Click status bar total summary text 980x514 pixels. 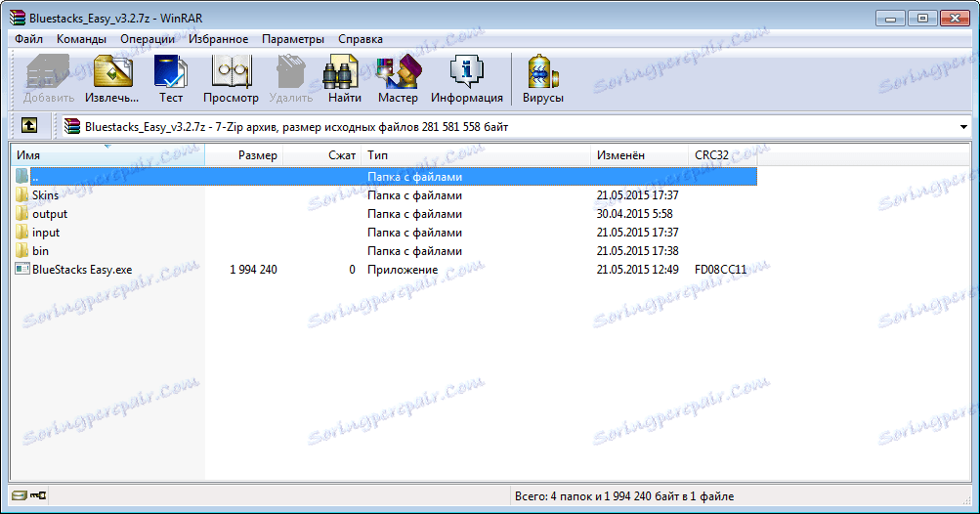623,495
